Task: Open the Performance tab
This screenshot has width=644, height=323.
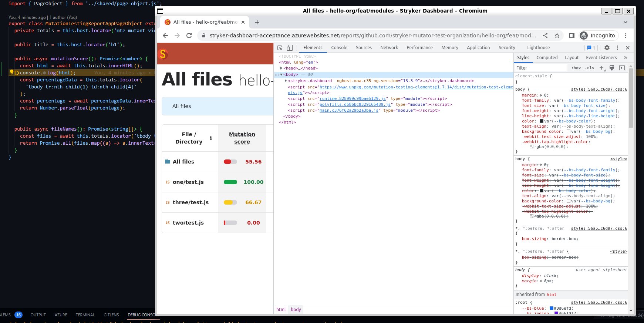Action: coord(419,48)
